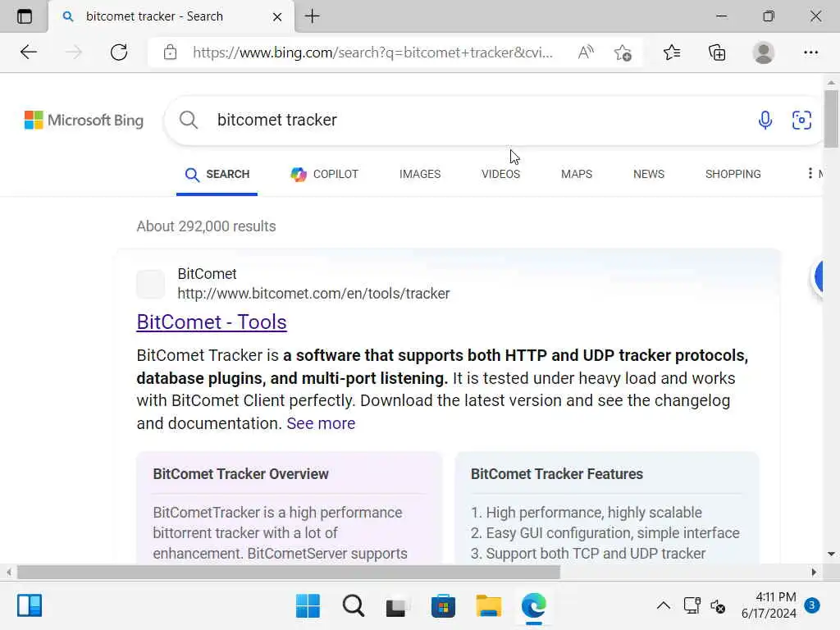Launch Microsoft Store from taskbar
840x630 pixels.
click(x=443, y=606)
